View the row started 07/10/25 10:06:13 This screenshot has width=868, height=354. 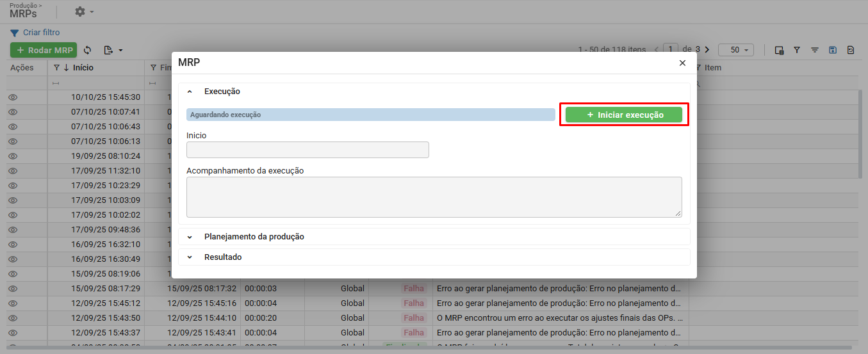[13, 141]
